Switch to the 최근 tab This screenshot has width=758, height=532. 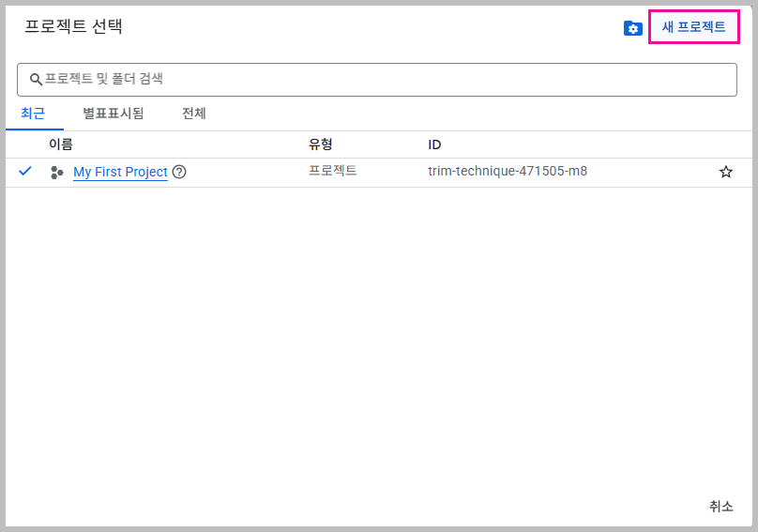(x=33, y=114)
